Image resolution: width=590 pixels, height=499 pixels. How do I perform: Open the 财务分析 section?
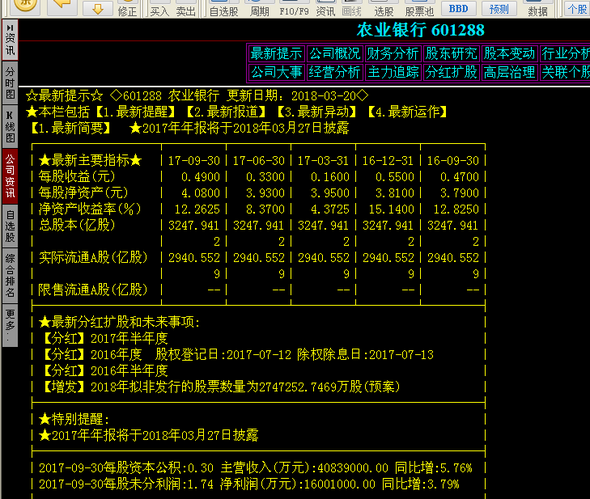coord(393,53)
